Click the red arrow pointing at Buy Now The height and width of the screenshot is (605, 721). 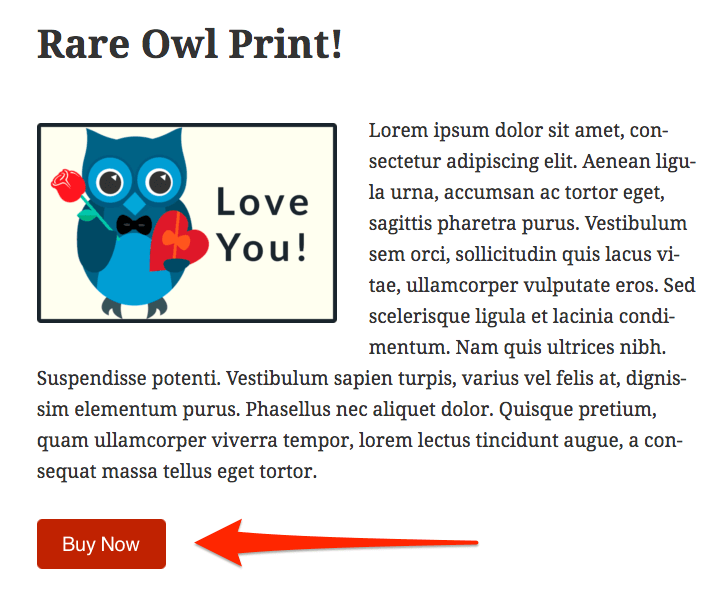pyautogui.click(x=337, y=542)
